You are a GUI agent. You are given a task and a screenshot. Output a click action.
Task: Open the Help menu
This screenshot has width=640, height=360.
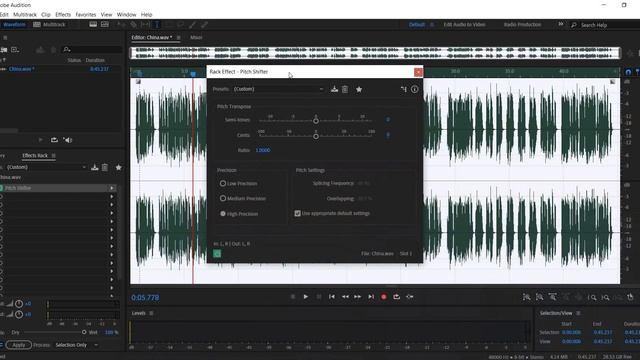click(x=147, y=14)
